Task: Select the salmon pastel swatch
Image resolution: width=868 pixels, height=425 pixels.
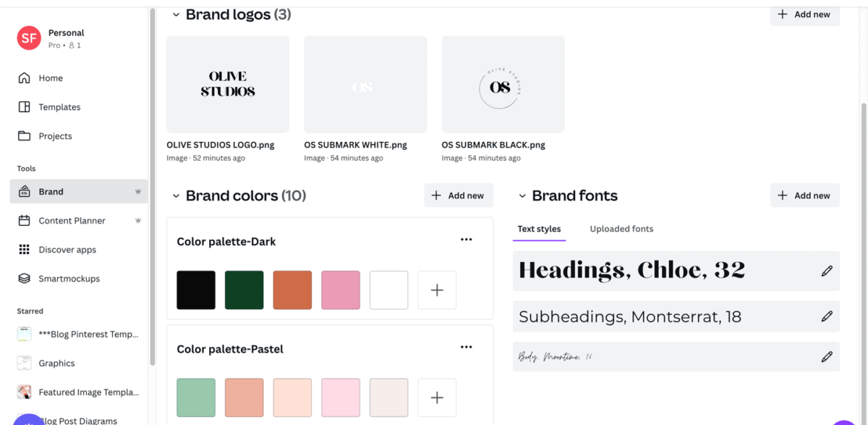Action: pos(244,397)
